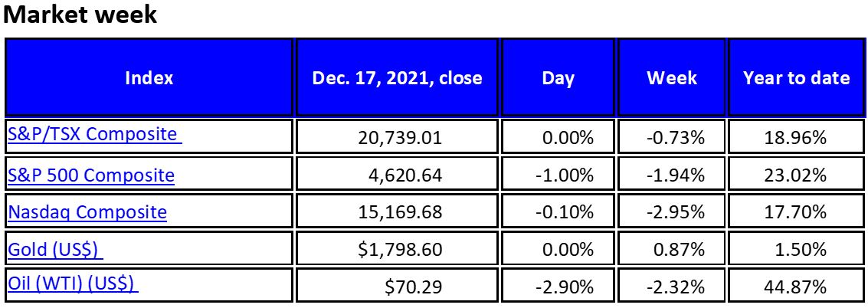Click the Oil day change -2.90%
This screenshot has width=868, height=308.
pos(564,287)
